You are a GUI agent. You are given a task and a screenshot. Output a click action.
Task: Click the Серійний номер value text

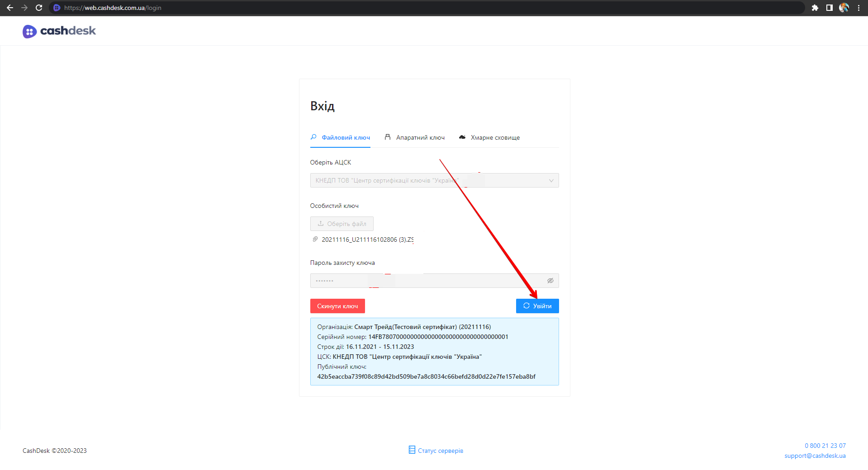pos(438,337)
